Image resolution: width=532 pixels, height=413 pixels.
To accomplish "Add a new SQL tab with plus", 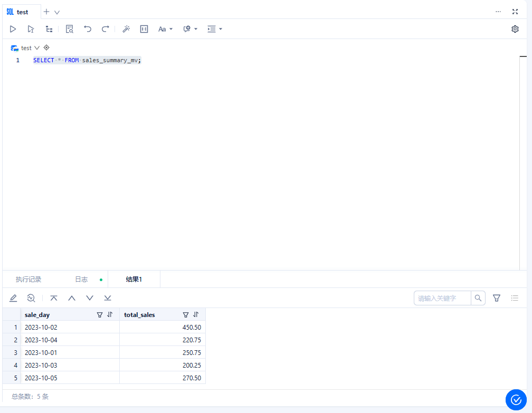I will point(46,12).
